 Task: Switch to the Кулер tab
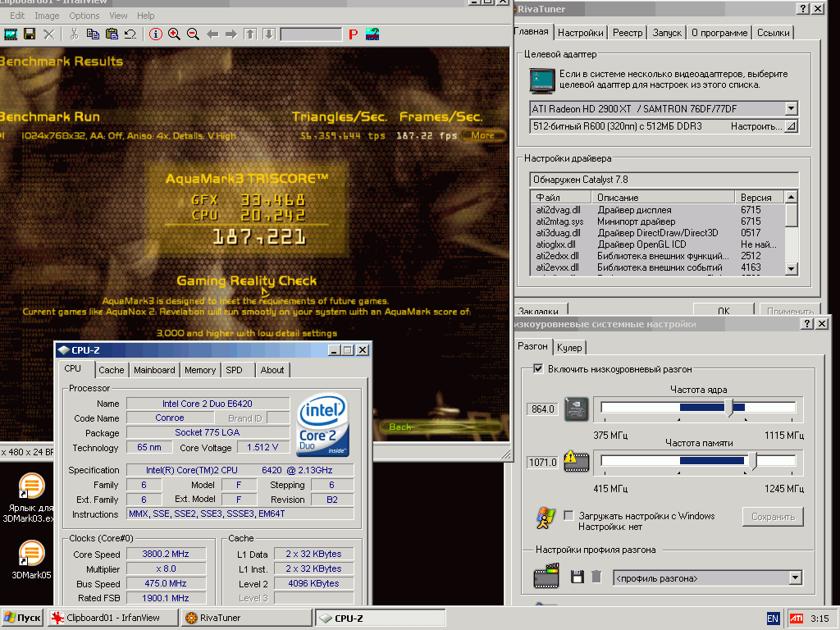[x=569, y=348]
